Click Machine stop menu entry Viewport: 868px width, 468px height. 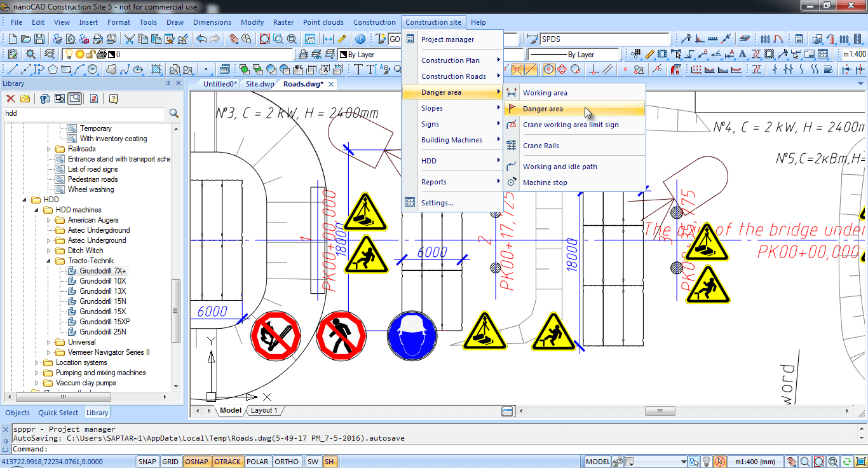(x=574, y=182)
